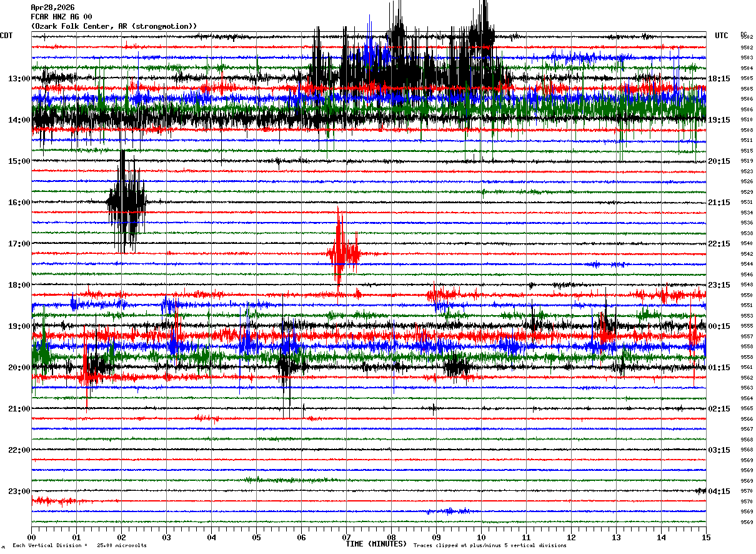The width and height of the screenshot is (756, 554).
Task: Click the Apr28,2026 date header
Action: (52, 8)
